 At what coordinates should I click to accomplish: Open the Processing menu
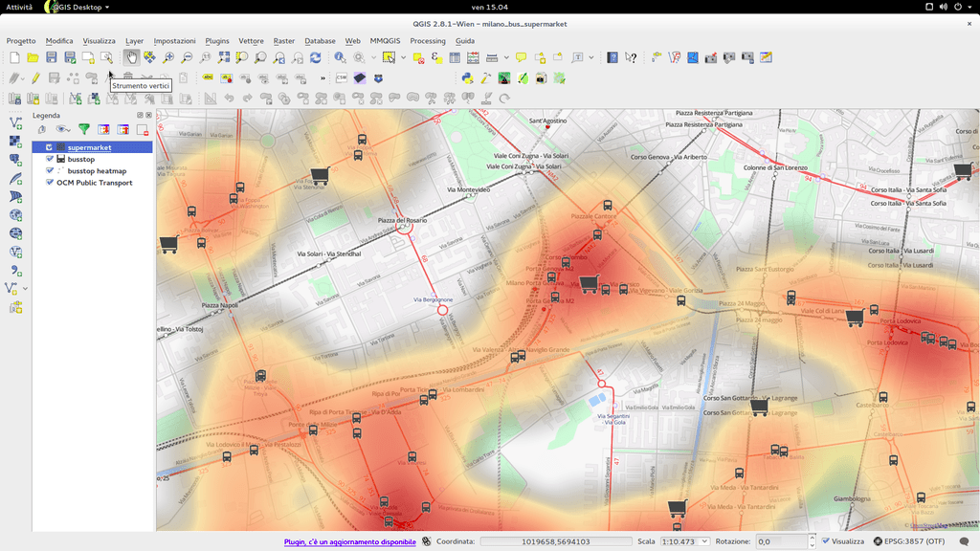pos(428,40)
